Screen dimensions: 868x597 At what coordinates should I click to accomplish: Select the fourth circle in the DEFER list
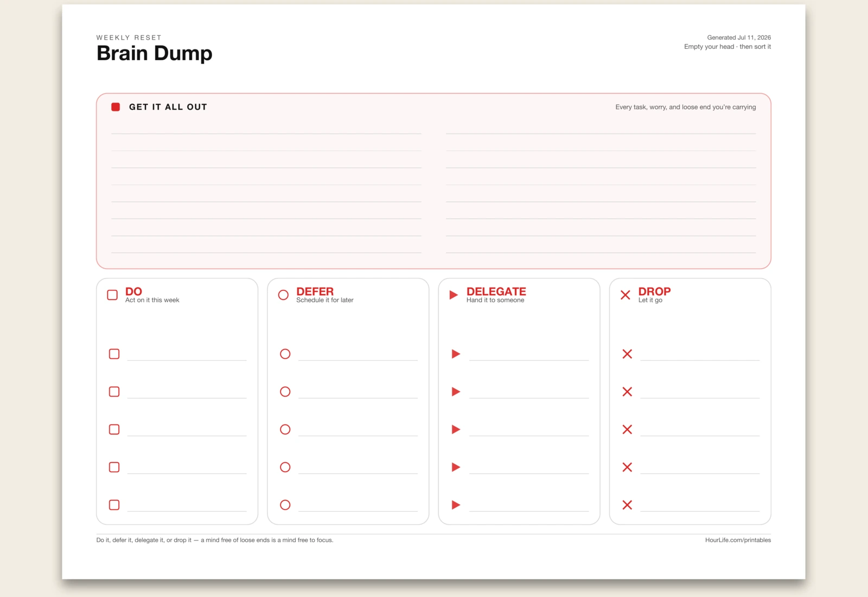[285, 467]
